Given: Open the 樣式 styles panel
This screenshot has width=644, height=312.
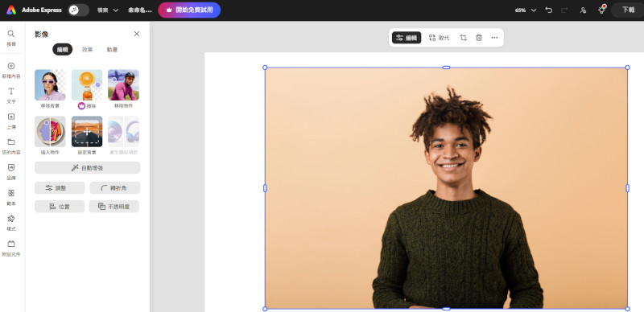Looking at the screenshot, I should pyautogui.click(x=11, y=223).
